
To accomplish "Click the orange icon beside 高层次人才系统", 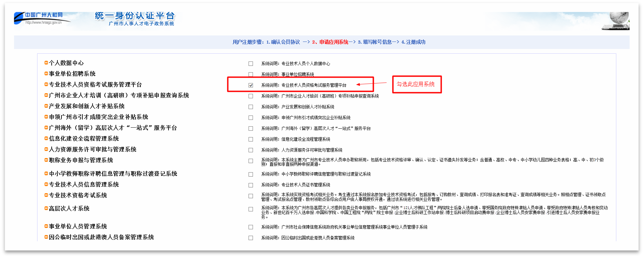I will 46,208.
